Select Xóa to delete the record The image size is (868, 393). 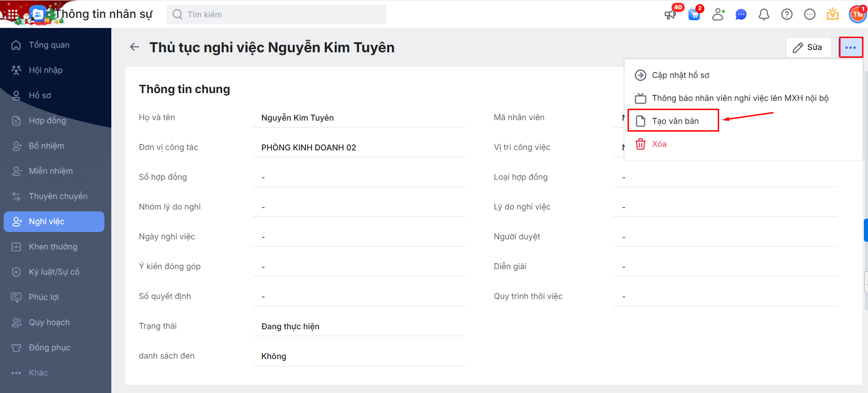(659, 144)
